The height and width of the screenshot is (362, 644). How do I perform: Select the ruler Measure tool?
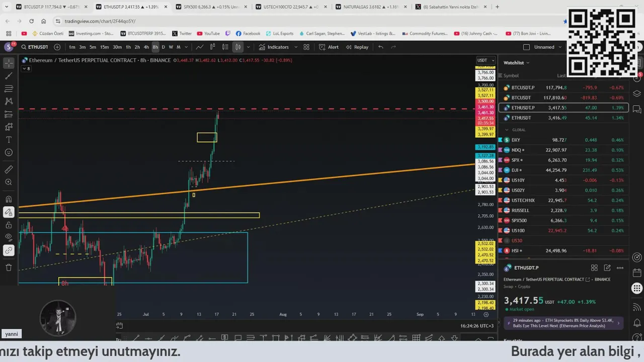point(9,169)
